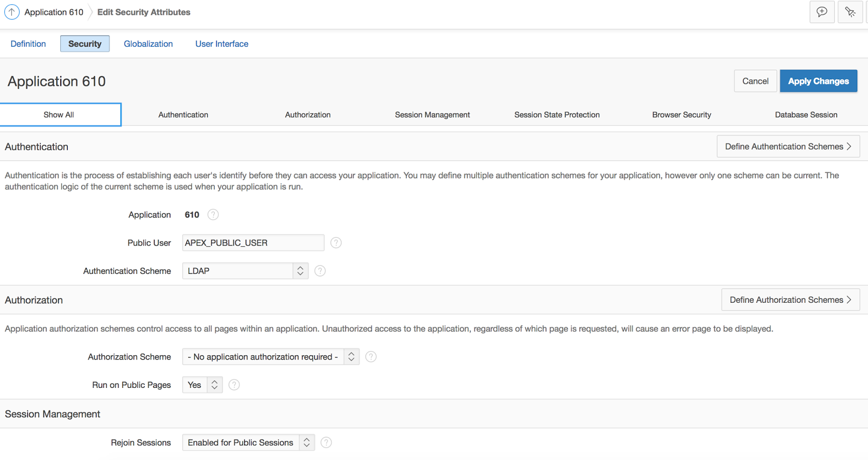Viewport: 868px width, 460px height.
Task: Go to the Browser Security tab
Action: 681,115
